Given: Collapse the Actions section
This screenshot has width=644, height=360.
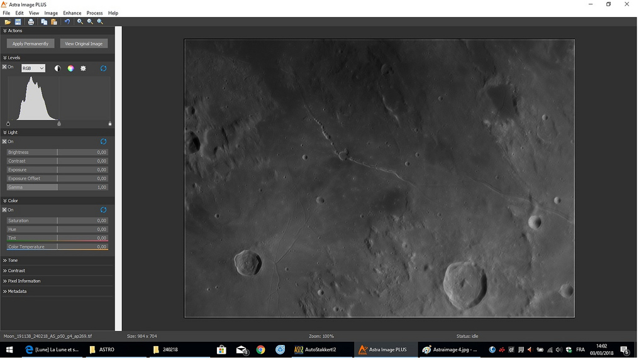Looking at the screenshot, I should (x=5, y=31).
